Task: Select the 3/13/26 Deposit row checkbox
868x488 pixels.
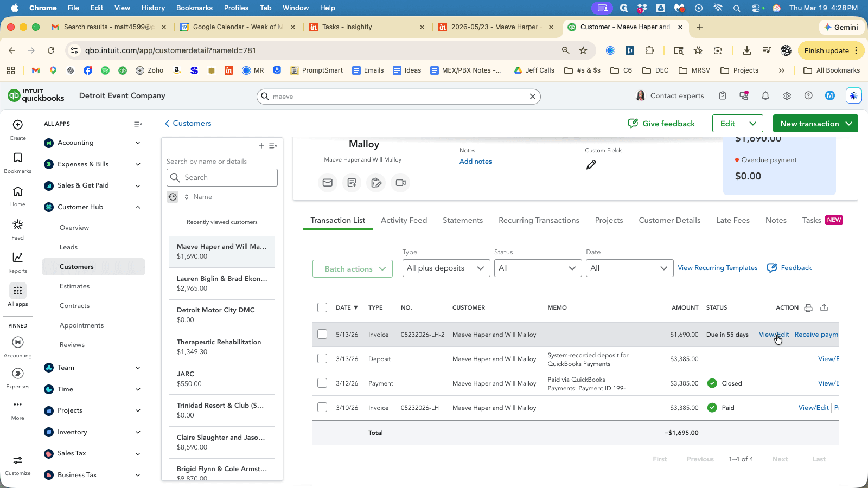Action: tap(322, 358)
